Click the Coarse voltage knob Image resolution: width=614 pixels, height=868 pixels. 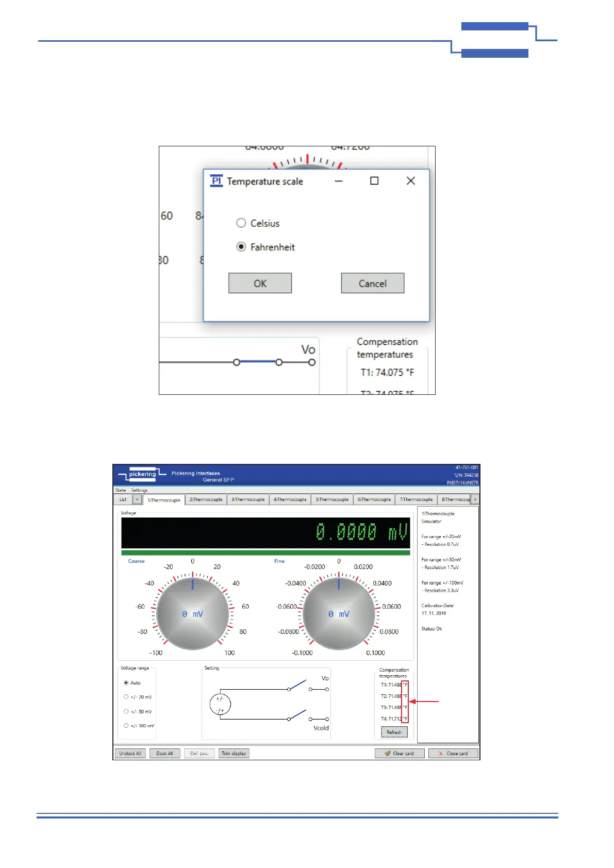point(193,614)
